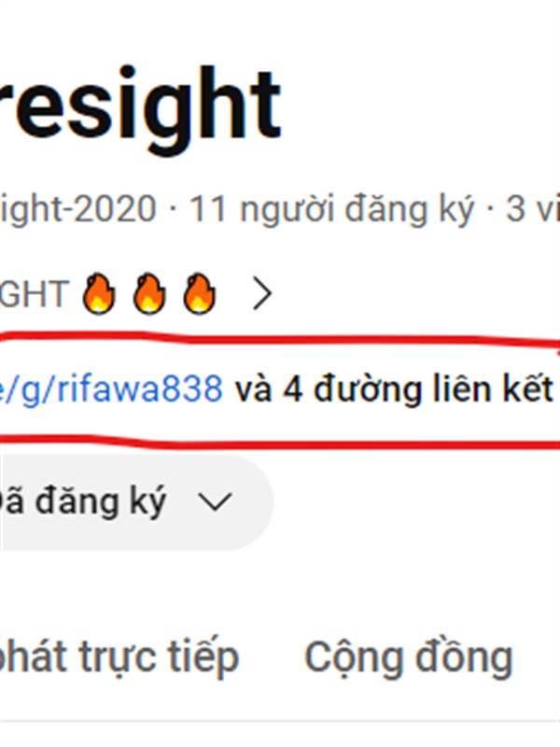Expand channel description with the right chevron
This screenshot has width=560, height=747.
261,294
